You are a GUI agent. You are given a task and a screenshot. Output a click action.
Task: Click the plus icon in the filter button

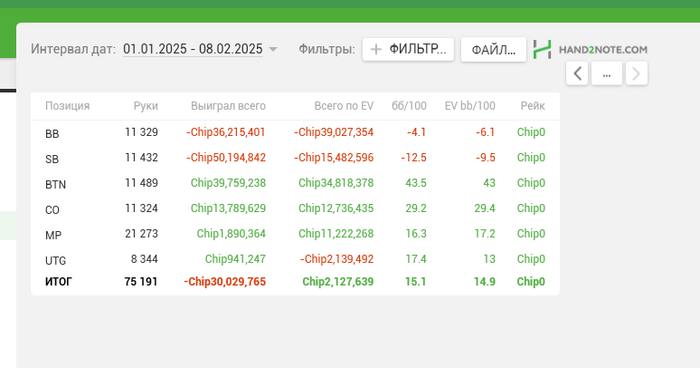pos(376,49)
